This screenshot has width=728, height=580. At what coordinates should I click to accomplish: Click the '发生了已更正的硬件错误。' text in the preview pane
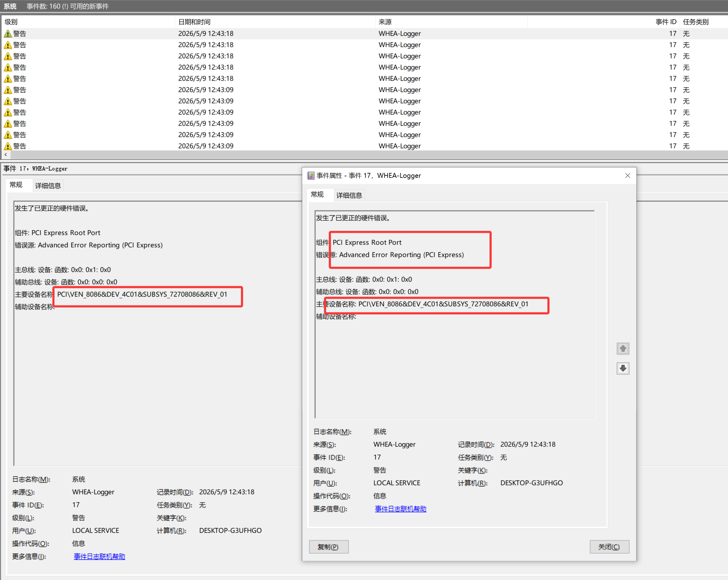(x=52, y=208)
